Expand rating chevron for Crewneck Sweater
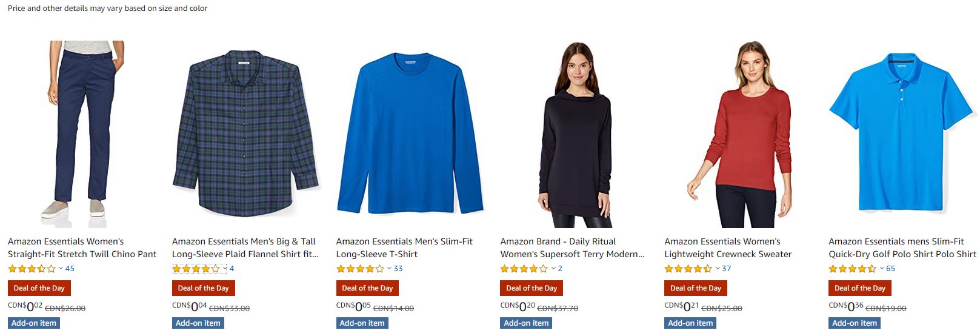The height and width of the screenshot is (333, 980). point(718,269)
